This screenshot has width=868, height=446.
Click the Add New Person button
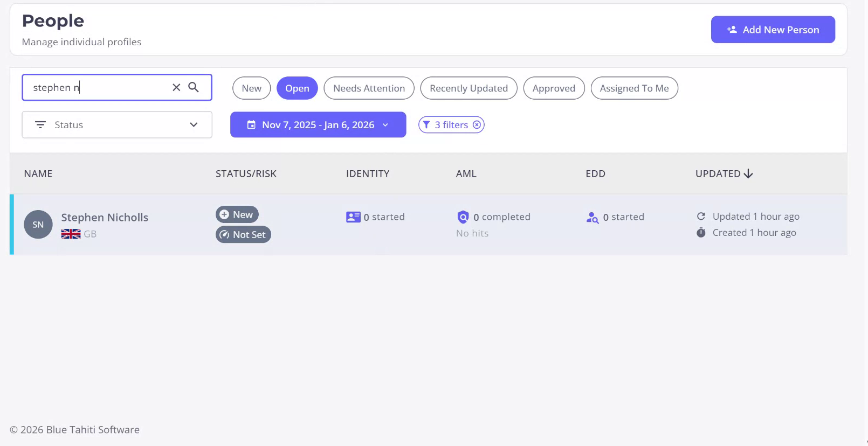pos(773,30)
